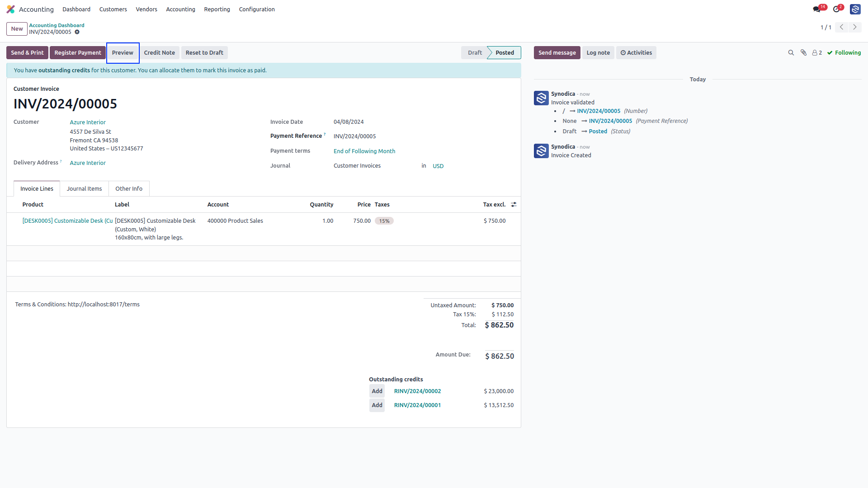Select the Draft status stage
This screenshot has width=868, height=488.
474,53
